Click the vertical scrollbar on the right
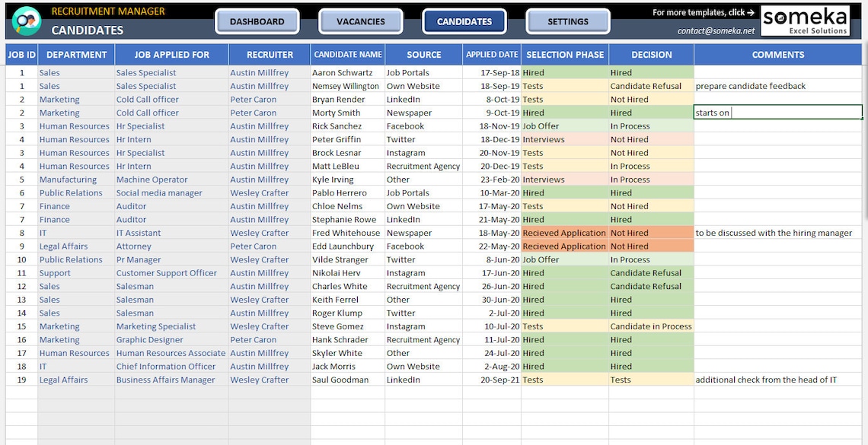Image resolution: width=868 pixels, height=445 pixels. tap(864, 228)
